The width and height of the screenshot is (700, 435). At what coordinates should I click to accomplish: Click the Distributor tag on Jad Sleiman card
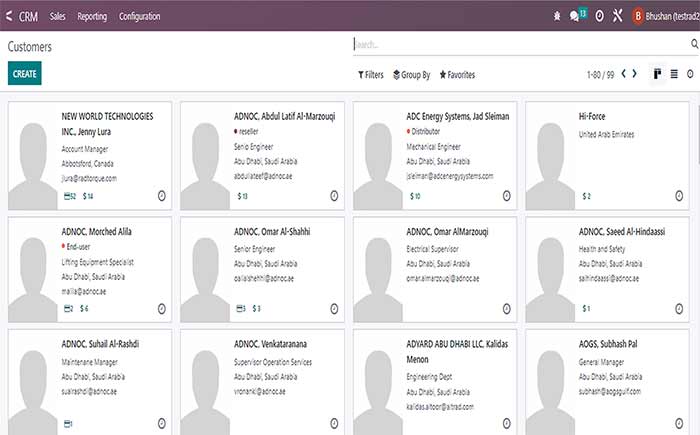click(x=423, y=131)
